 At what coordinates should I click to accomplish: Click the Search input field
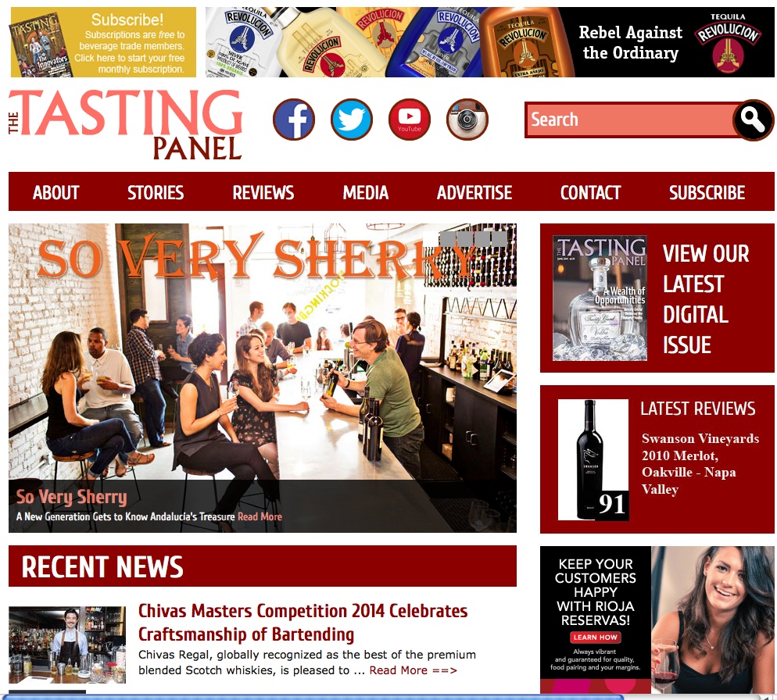point(630,120)
